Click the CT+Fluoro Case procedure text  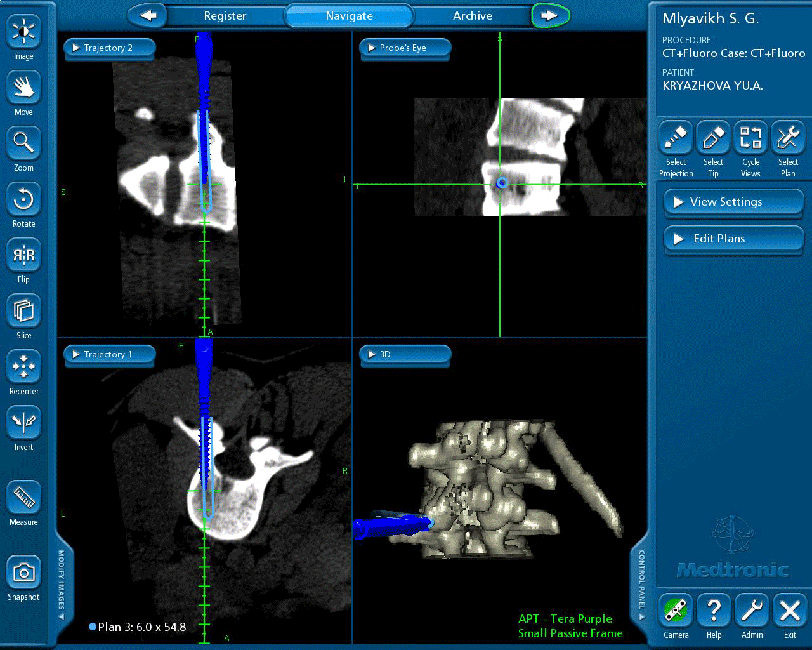point(734,53)
